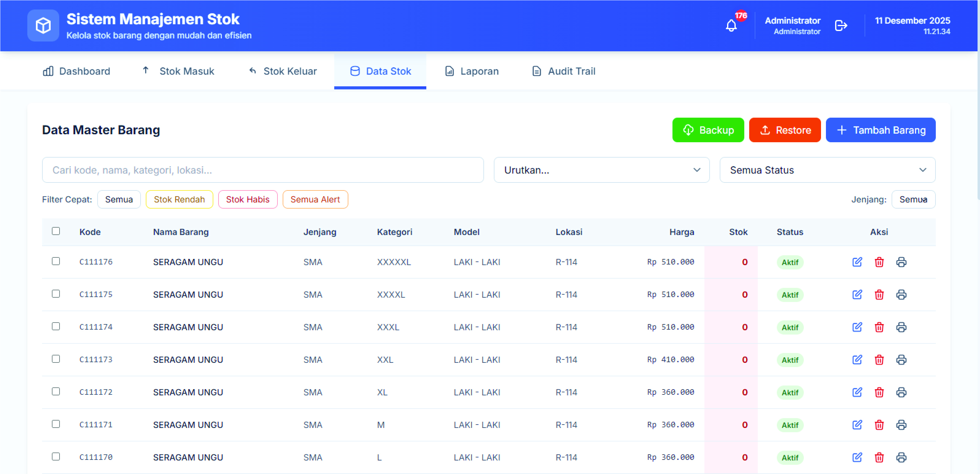The width and height of the screenshot is (980, 474).
Task: Toggle the select-all checkbox in table header
Action: 56,231
